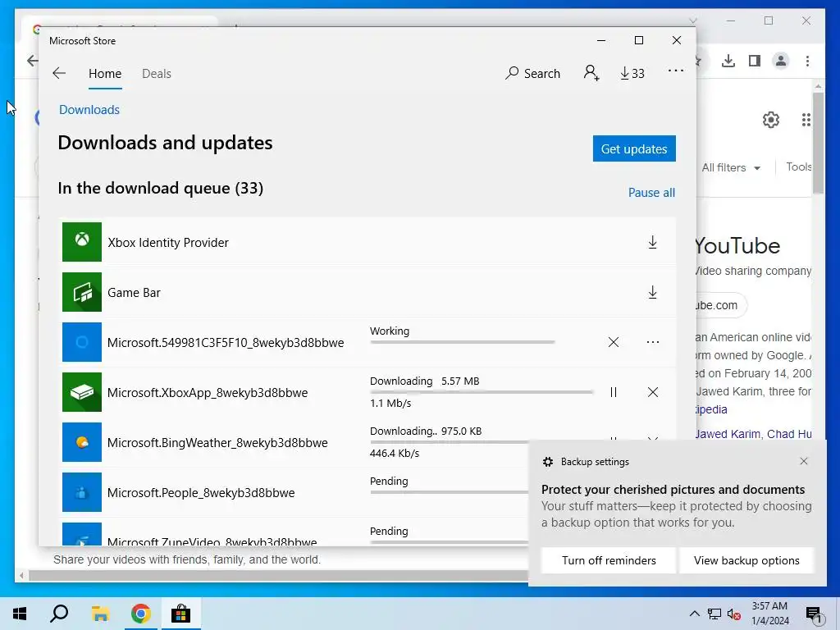Switch to Chrome from the taskbar
The image size is (840, 630).
click(140, 614)
